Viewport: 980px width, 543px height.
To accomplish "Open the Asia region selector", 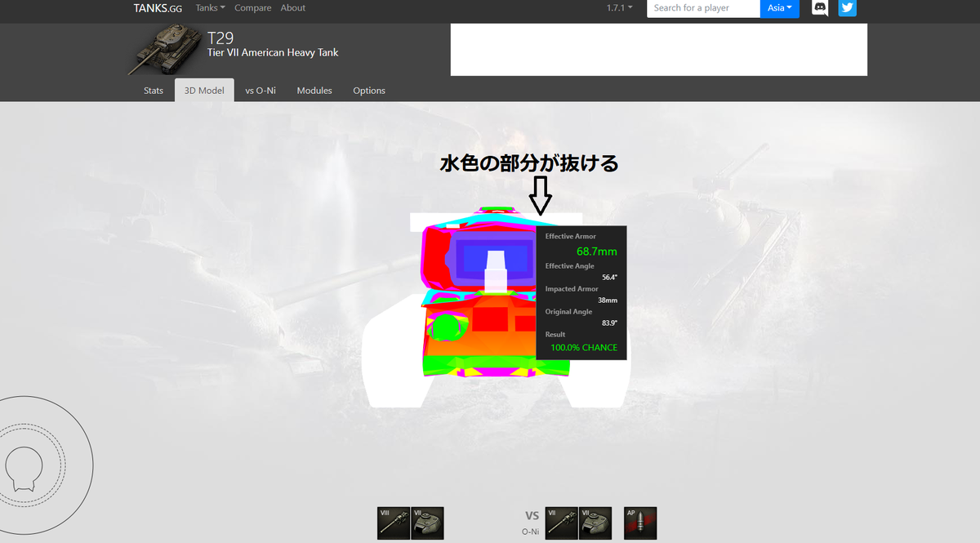I will 779,8.
